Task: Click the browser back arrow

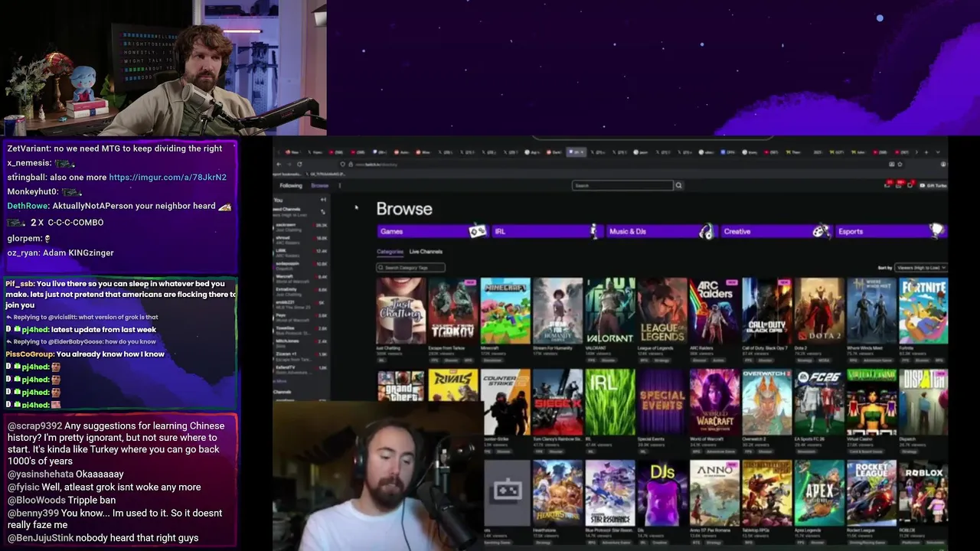Action: (x=279, y=164)
